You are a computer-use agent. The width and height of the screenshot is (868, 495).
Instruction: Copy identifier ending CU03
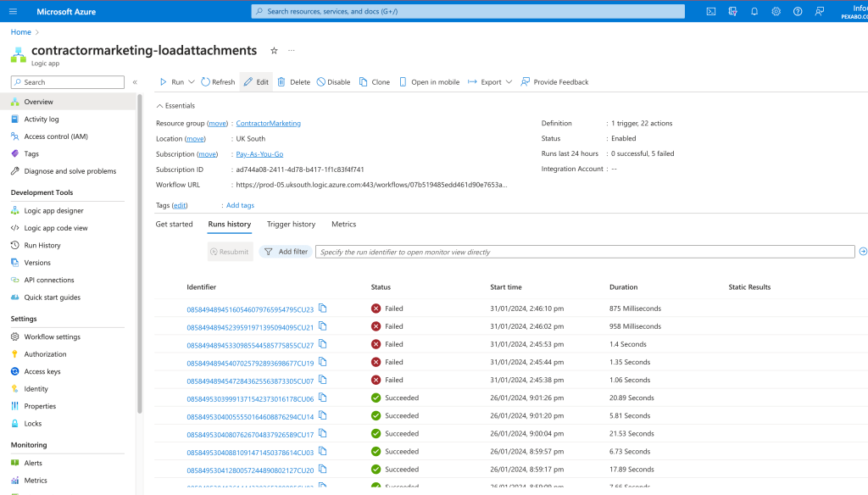coord(323,451)
